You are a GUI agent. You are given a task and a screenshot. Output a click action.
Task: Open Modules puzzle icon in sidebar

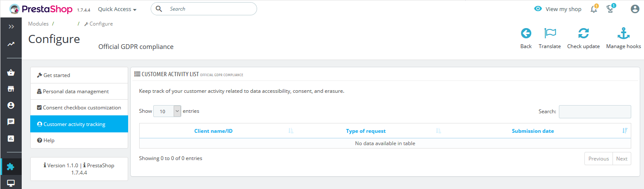coord(11,166)
